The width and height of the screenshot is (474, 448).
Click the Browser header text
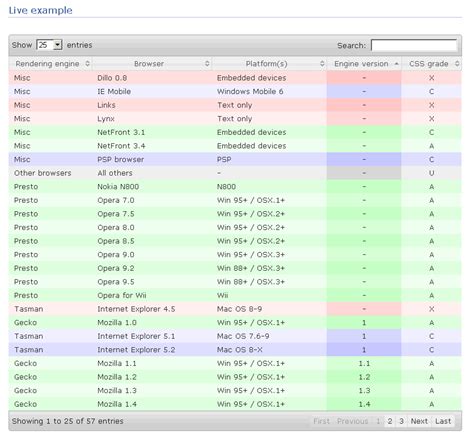coord(149,64)
